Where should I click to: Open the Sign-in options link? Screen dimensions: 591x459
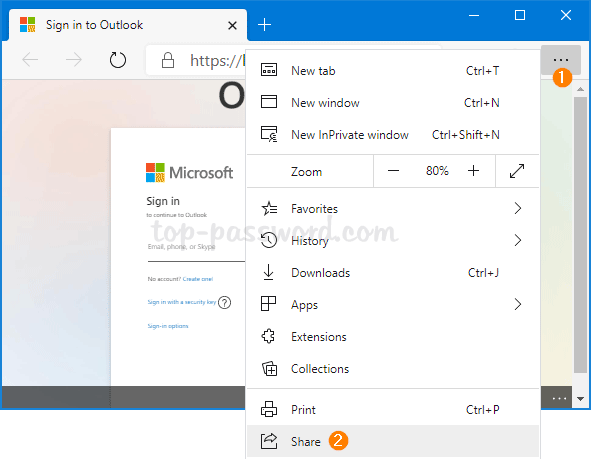(168, 326)
